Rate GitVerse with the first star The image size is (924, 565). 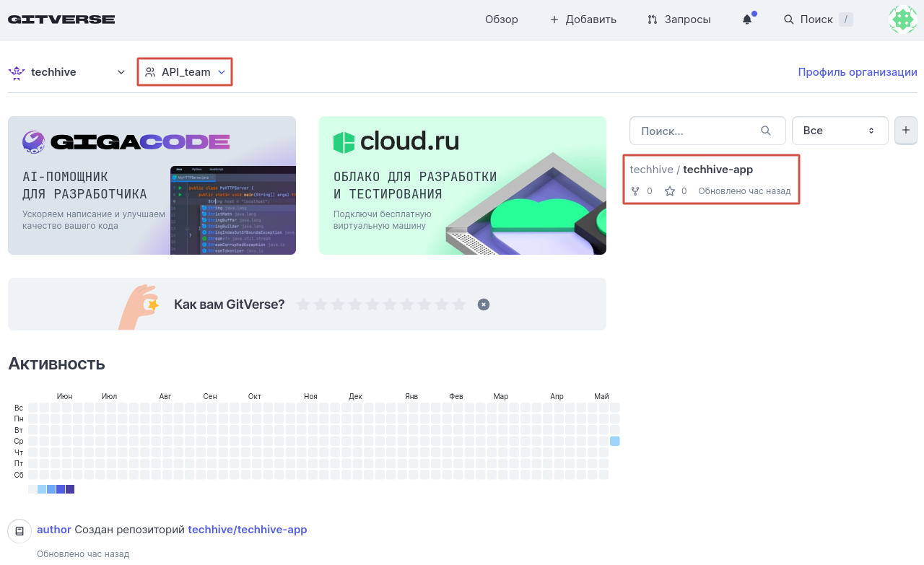point(303,305)
